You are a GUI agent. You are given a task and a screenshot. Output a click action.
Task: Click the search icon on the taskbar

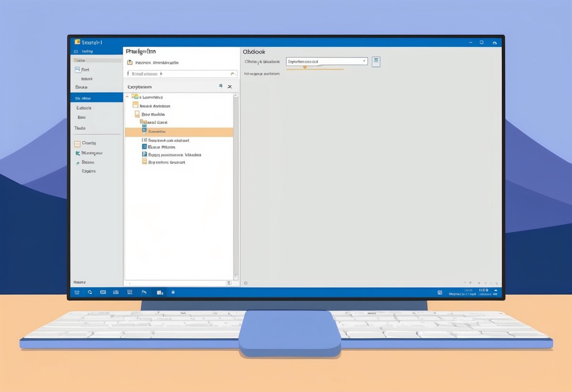click(90, 292)
